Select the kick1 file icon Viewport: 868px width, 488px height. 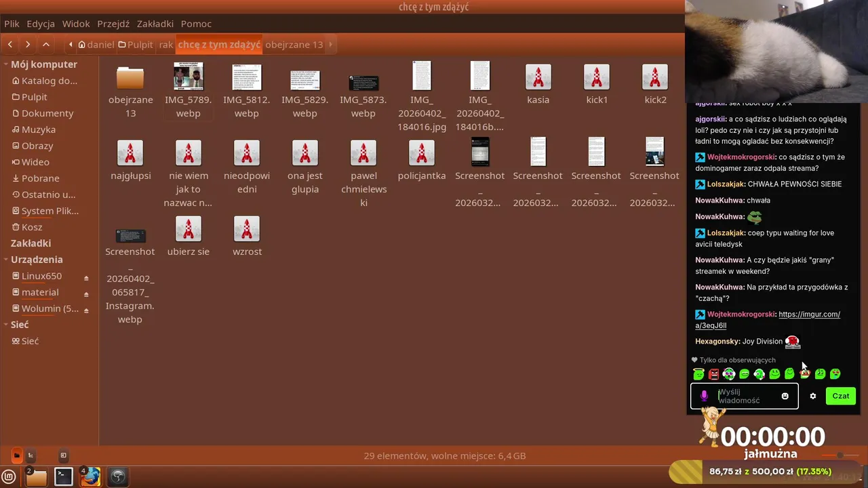[597, 77]
